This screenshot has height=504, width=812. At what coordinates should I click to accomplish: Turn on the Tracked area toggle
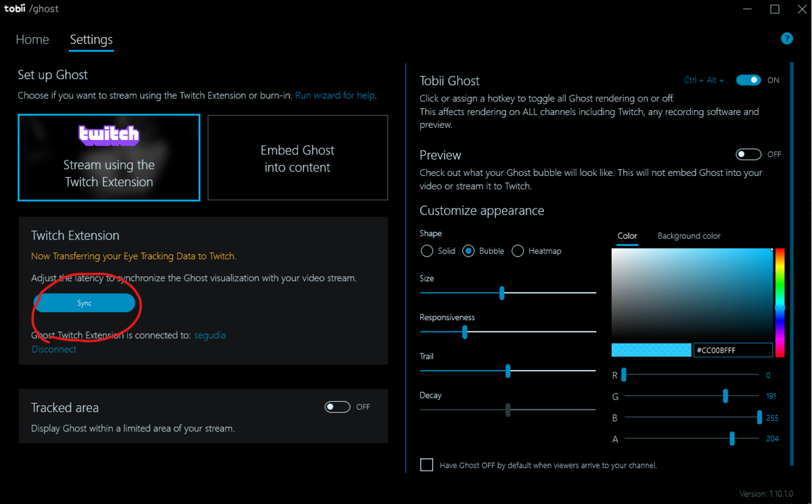(x=338, y=407)
